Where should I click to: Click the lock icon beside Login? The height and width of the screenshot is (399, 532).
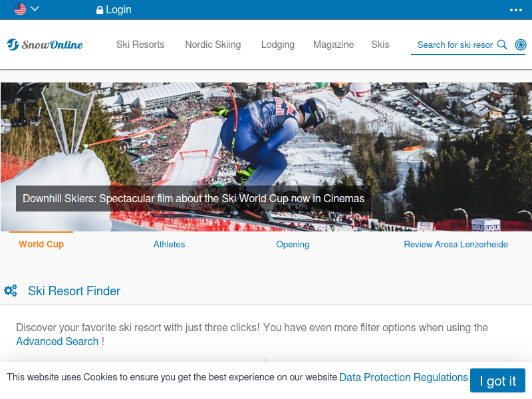tap(99, 10)
